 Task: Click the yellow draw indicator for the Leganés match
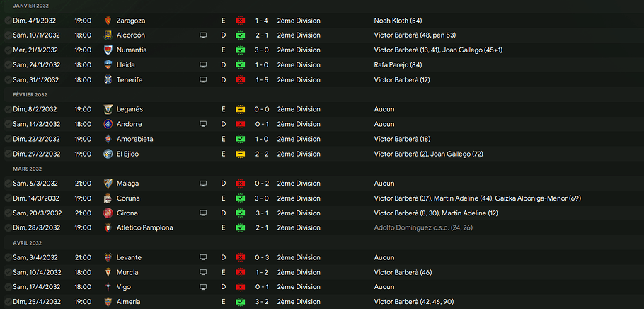241,110
